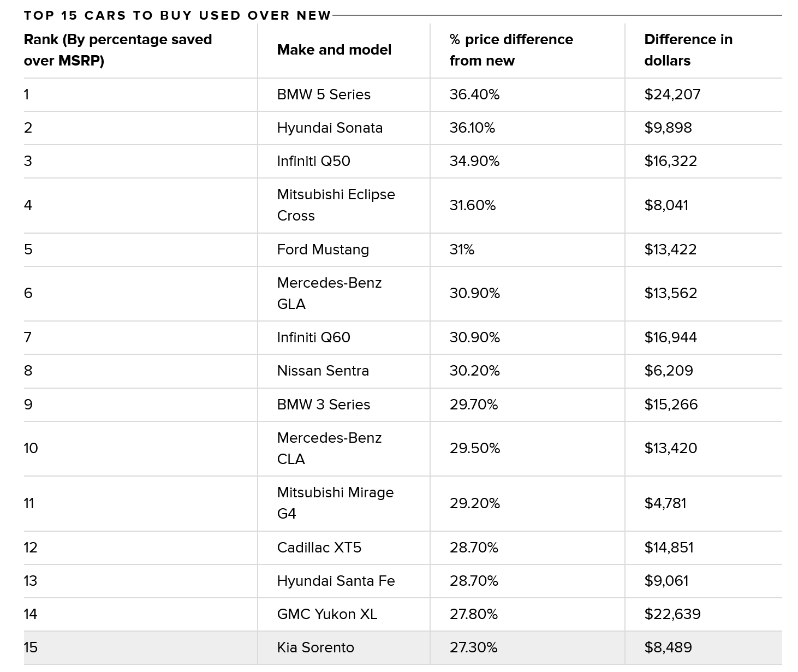
Task: Click the "Top 15 Cars to Buy Used Over New" title
Action: tap(177, 15)
